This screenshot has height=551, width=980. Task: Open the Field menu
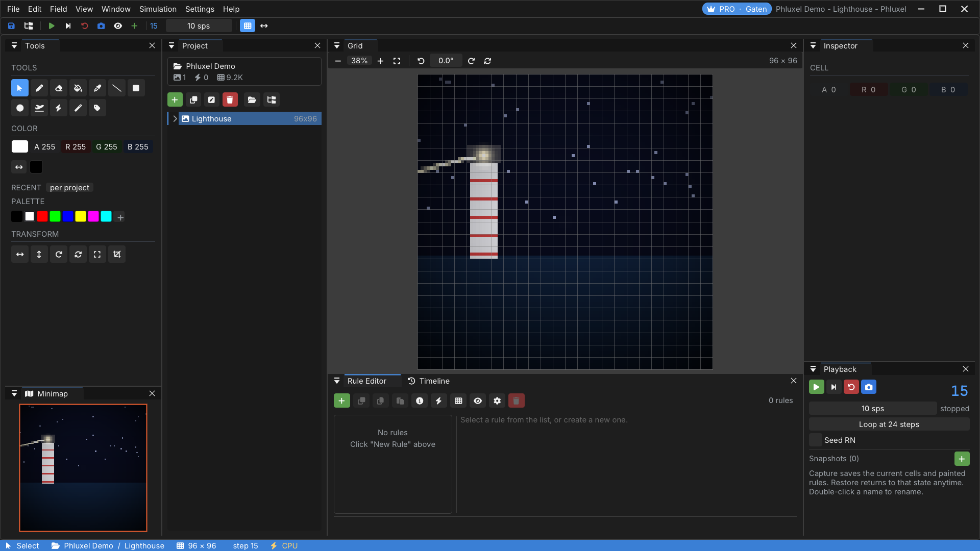pyautogui.click(x=59, y=9)
